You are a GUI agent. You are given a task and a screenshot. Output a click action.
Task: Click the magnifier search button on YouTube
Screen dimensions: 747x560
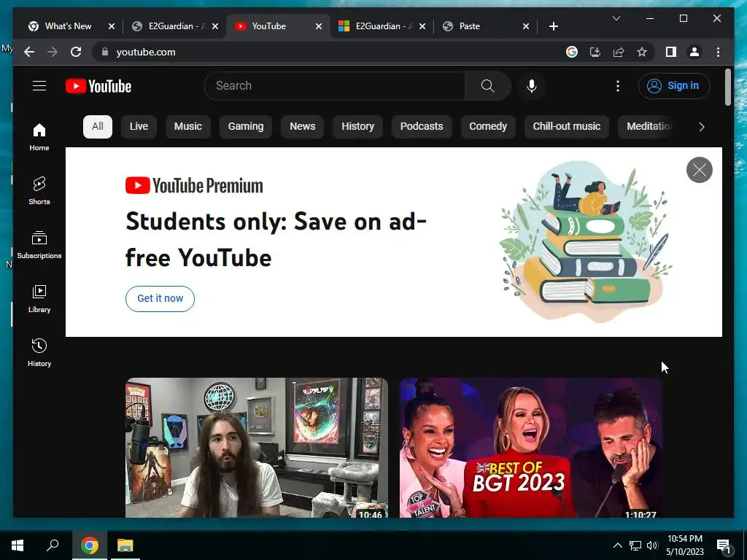[487, 86]
